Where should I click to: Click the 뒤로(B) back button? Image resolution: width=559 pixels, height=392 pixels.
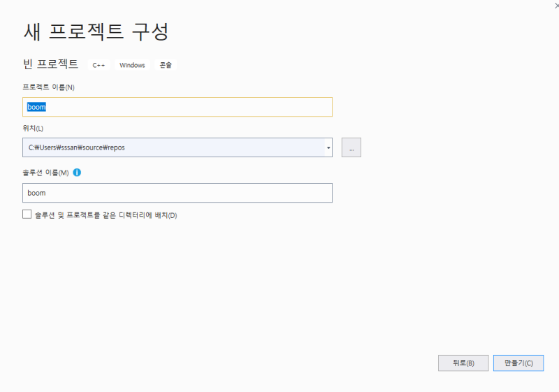[463, 363]
